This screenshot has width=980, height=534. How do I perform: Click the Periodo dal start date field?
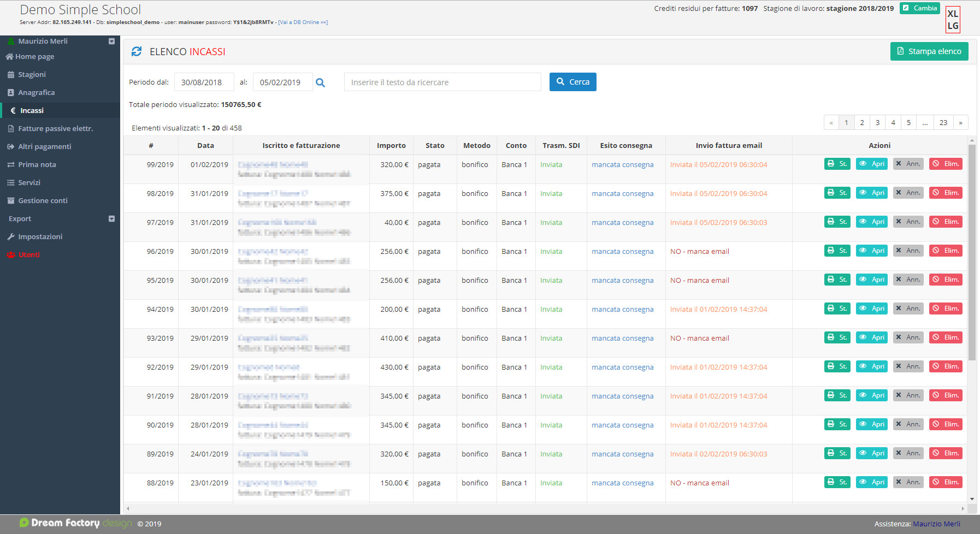[204, 82]
